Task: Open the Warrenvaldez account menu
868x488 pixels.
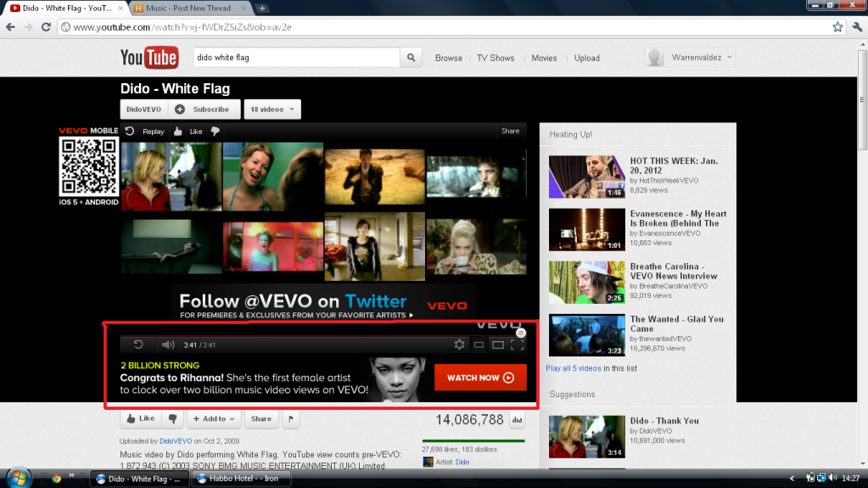Action: 690,58
